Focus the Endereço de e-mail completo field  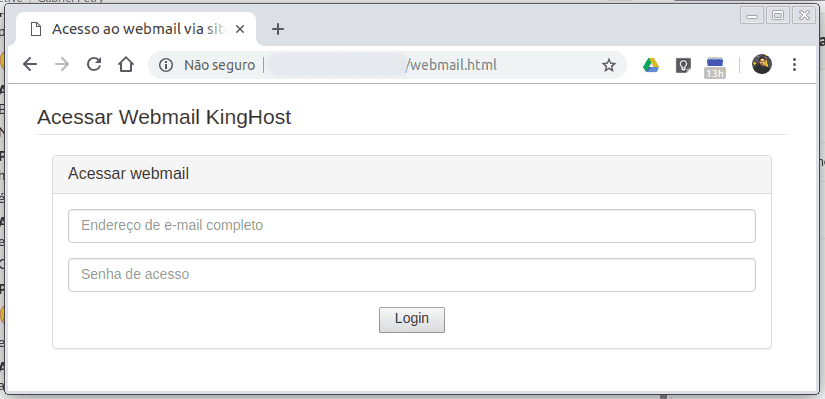coord(412,226)
